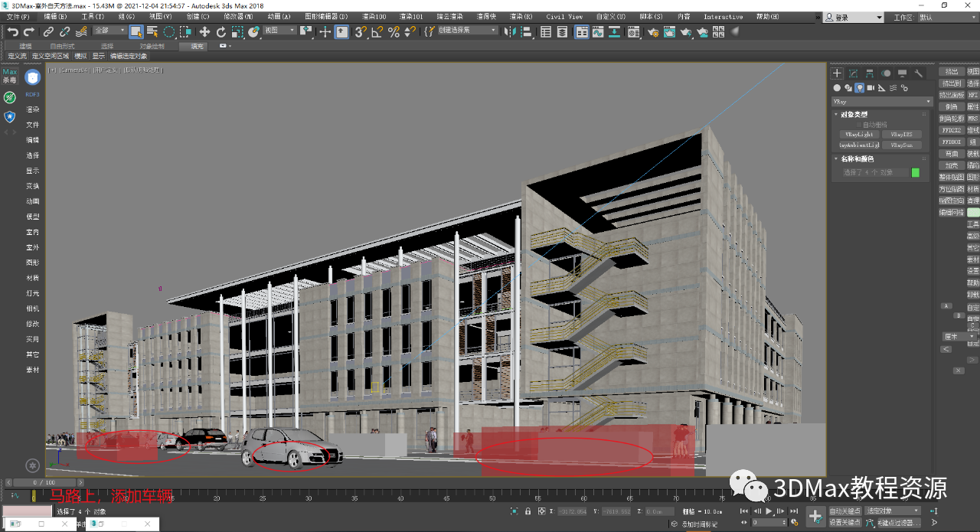Viewport: 980px width, 532px height.
Task: Open the Create tab plus icon
Action: [x=838, y=73]
